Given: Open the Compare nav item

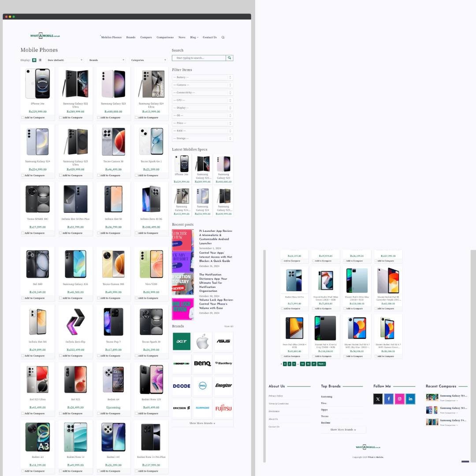Looking at the screenshot, I should [146, 37].
